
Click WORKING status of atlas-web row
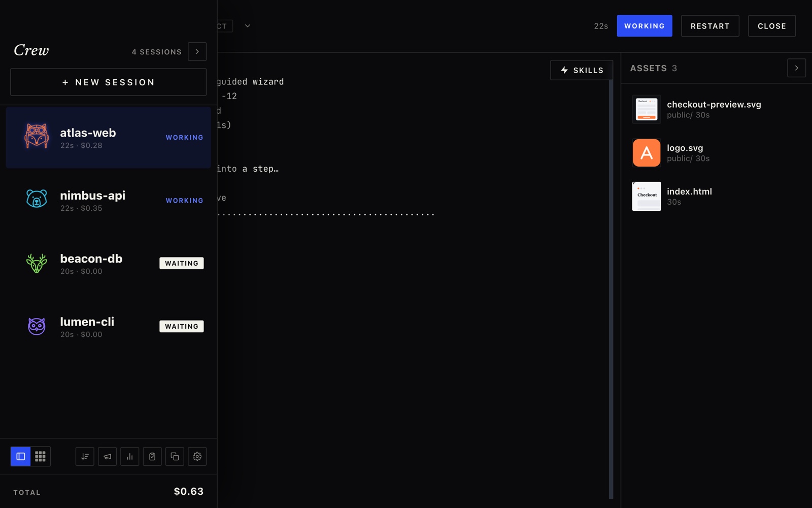click(184, 138)
